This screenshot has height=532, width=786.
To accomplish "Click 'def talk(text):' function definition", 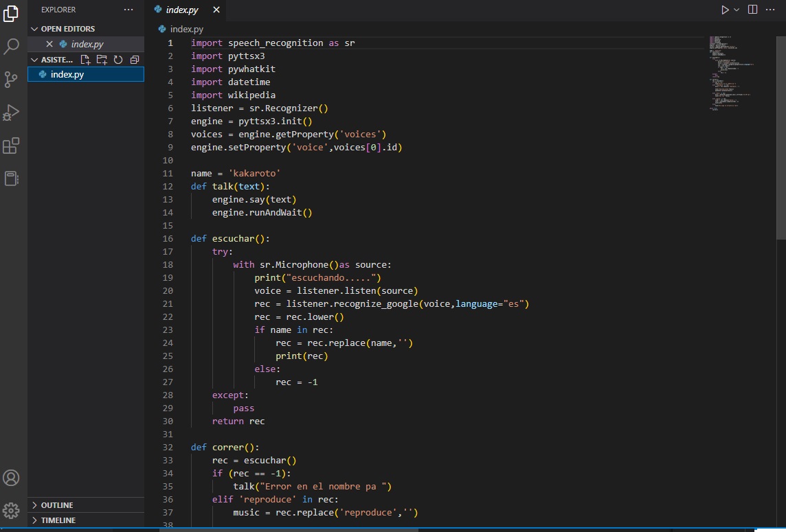I will coord(230,186).
